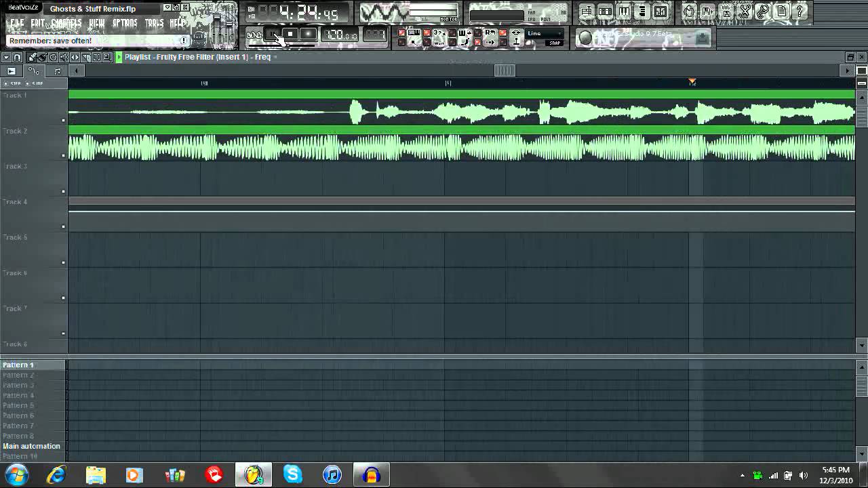Open the VIEW menu

pyautogui.click(x=97, y=23)
